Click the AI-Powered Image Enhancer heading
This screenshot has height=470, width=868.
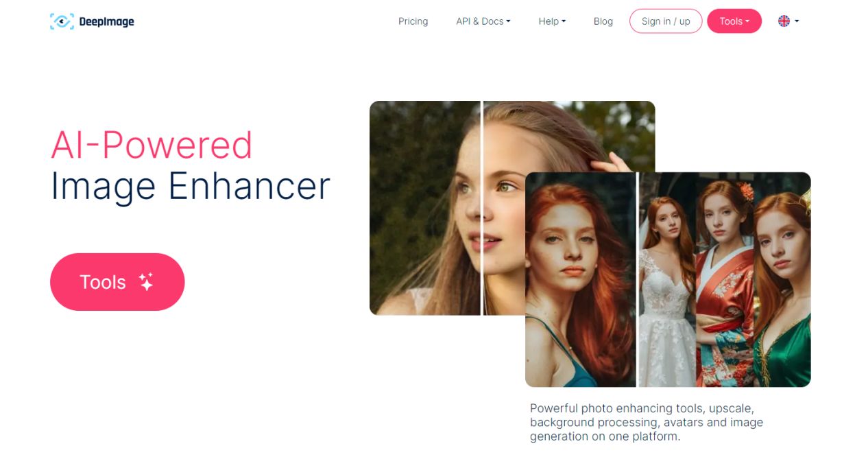[x=191, y=165]
